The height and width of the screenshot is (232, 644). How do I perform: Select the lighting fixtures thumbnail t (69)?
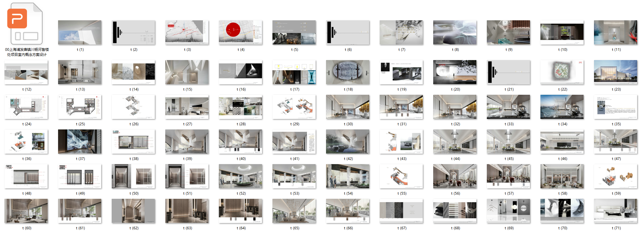tap(508, 211)
